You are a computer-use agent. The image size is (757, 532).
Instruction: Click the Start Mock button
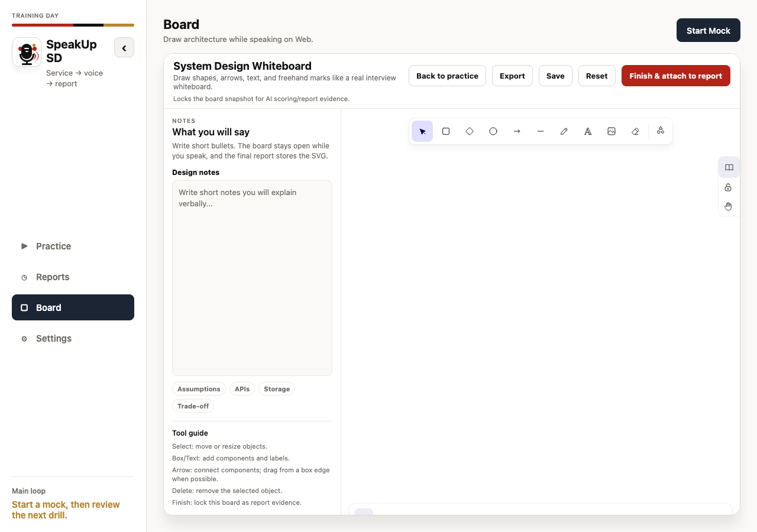click(709, 30)
